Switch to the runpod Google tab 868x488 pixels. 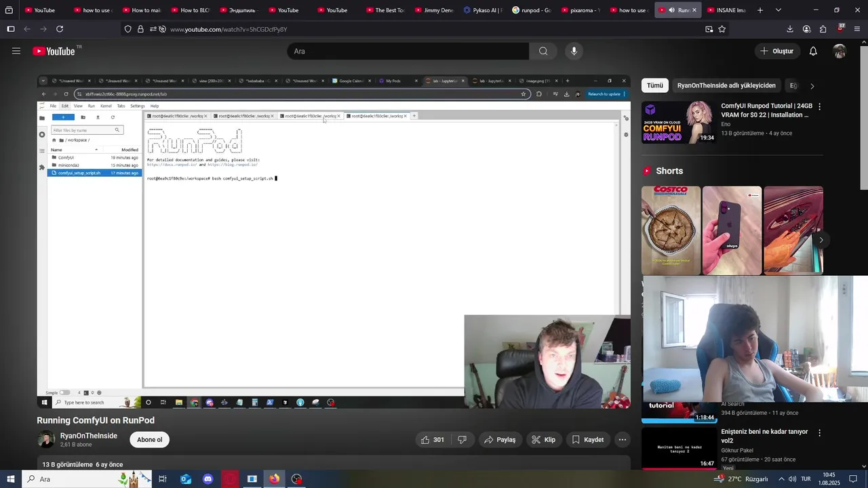click(x=531, y=10)
